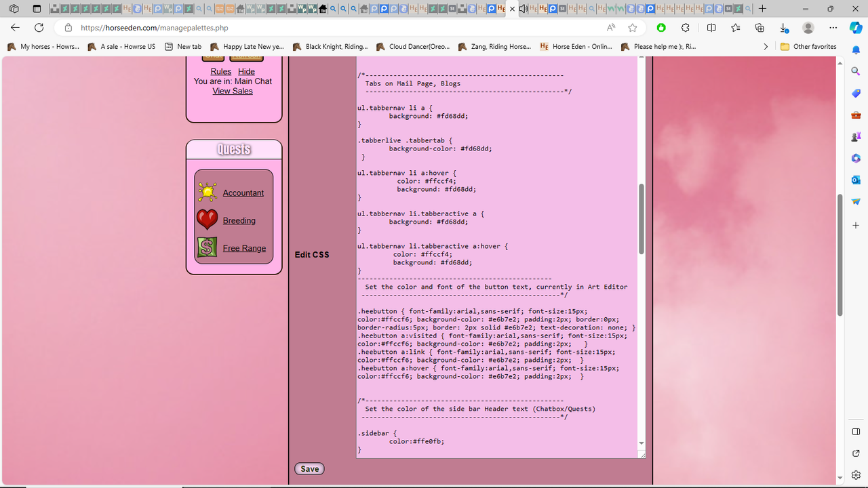Image resolution: width=868 pixels, height=488 pixels.
Task: Click the Save button below the editor
Action: tap(309, 468)
